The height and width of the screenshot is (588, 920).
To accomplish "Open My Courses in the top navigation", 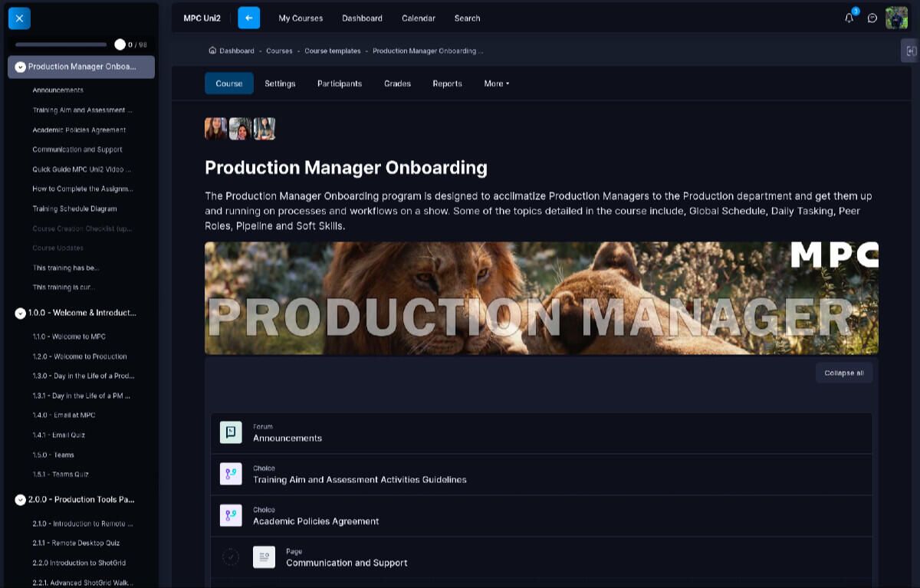I will tap(301, 18).
